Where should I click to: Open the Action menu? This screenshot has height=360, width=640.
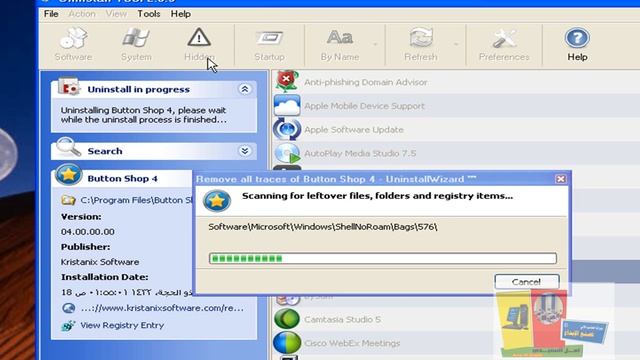(x=82, y=14)
